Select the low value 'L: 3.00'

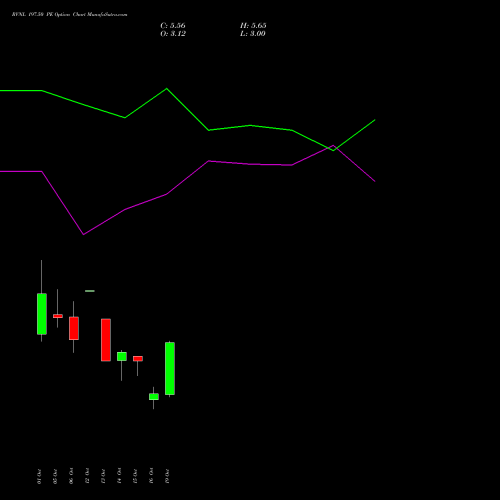253,34
